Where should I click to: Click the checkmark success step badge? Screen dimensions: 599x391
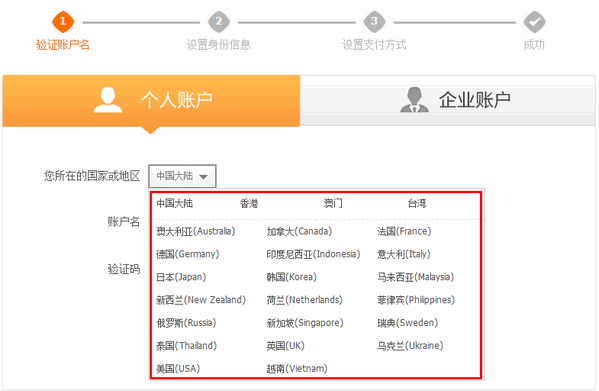click(534, 21)
